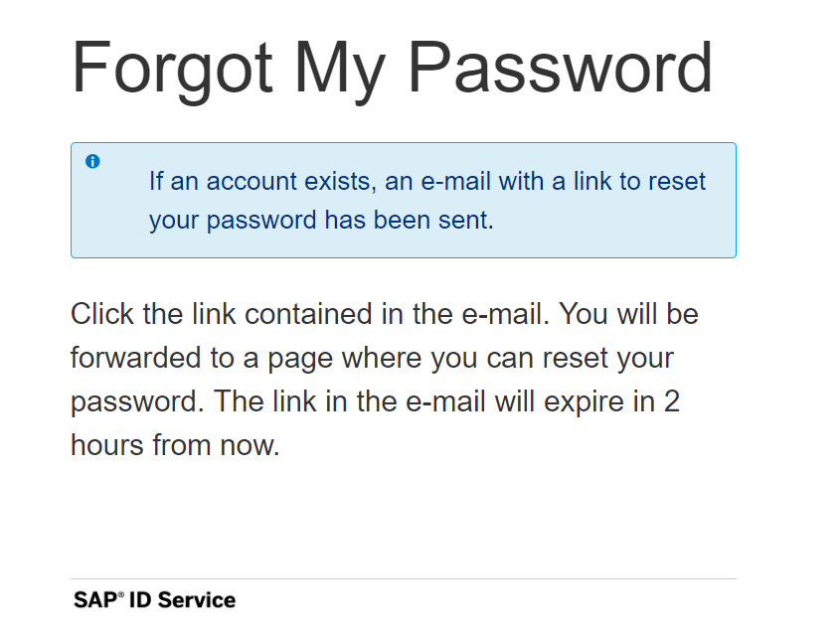The width and height of the screenshot is (840, 632).
Task: Click the word Service in footer
Action: [x=197, y=600]
